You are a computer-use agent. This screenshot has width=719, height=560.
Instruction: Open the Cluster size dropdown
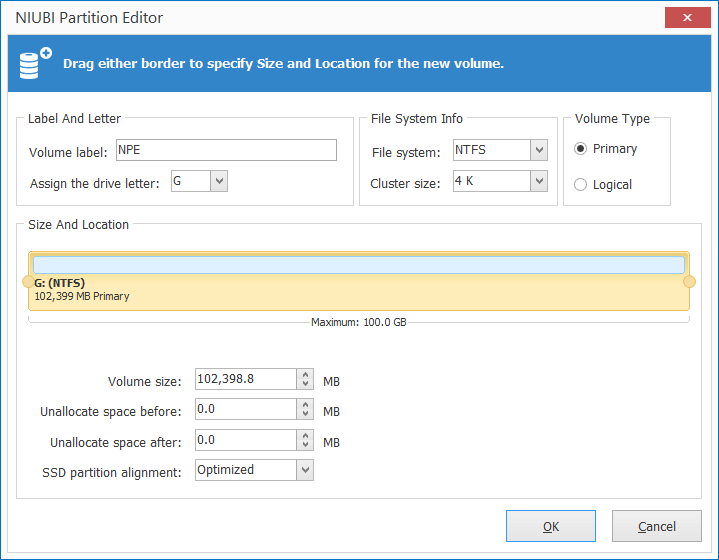pos(539,181)
